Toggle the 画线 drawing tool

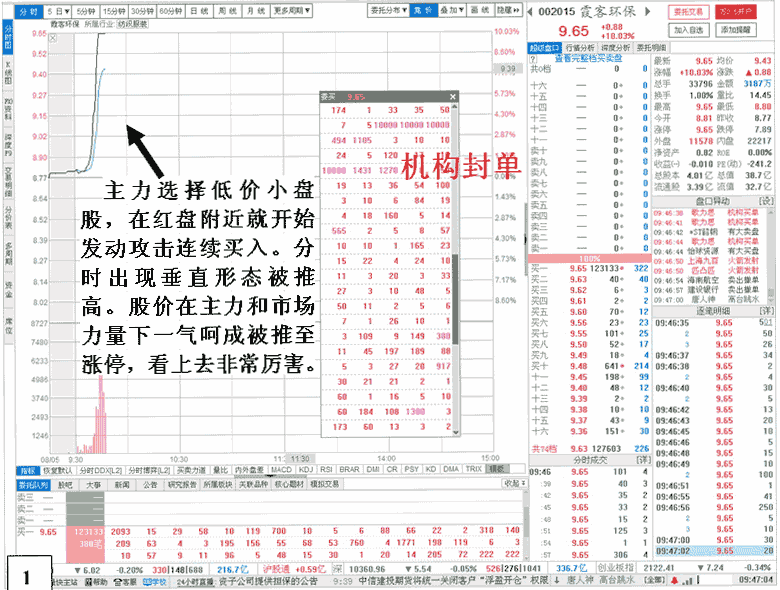481,10
